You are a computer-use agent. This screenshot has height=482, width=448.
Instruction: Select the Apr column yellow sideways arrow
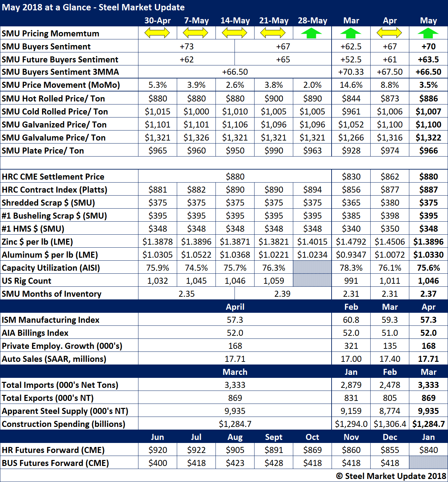[x=389, y=33]
